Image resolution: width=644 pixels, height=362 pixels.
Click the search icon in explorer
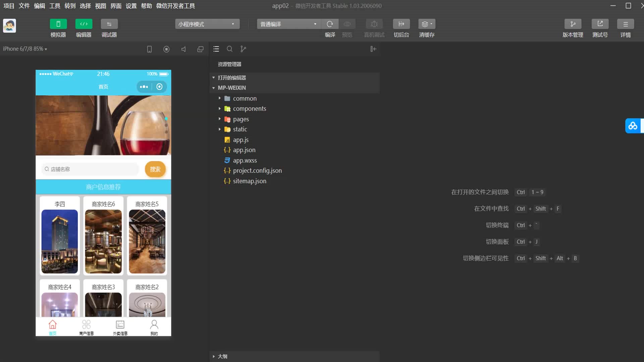[230, 49]
